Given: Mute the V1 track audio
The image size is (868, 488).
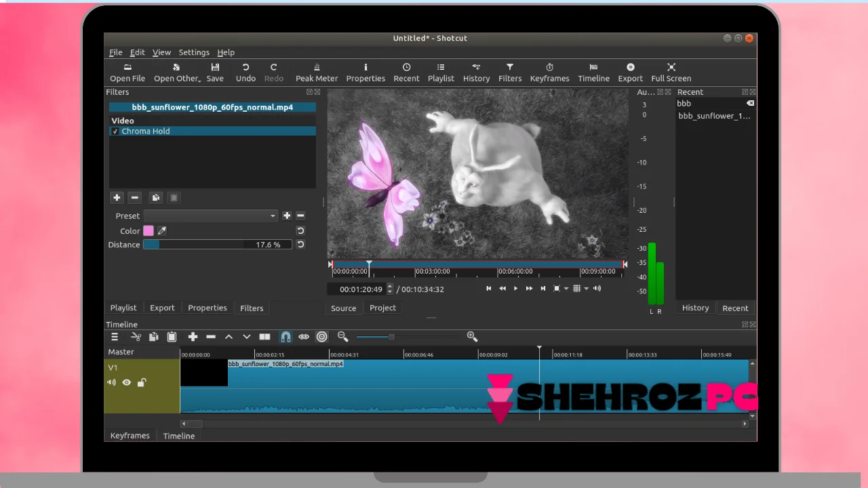Looking at the screenshot, I should tap(111, 383).
